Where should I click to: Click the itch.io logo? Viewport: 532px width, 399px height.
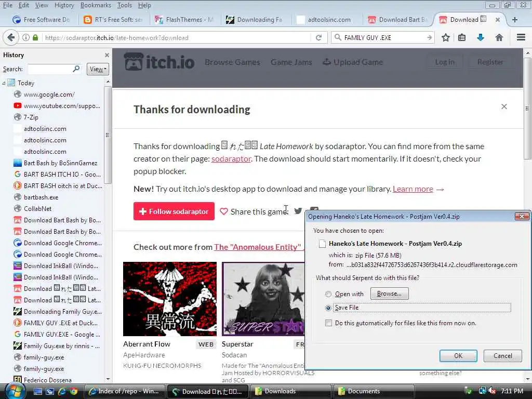tap(159, 62)
